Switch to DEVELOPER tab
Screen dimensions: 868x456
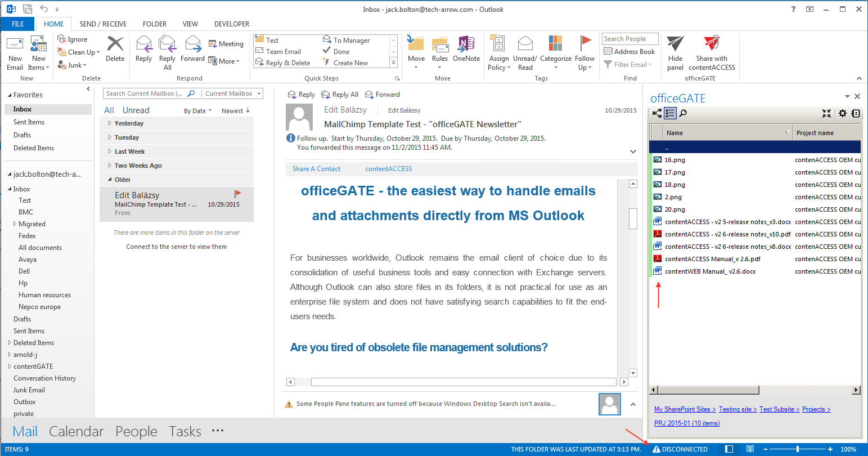[x=232, y=24]
